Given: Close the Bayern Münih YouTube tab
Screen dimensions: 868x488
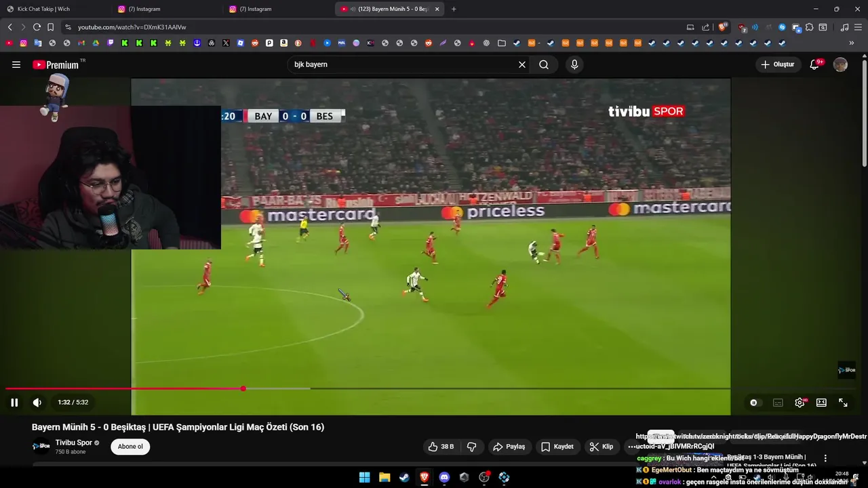Looking at the screenshot, I should pos(437,9).
